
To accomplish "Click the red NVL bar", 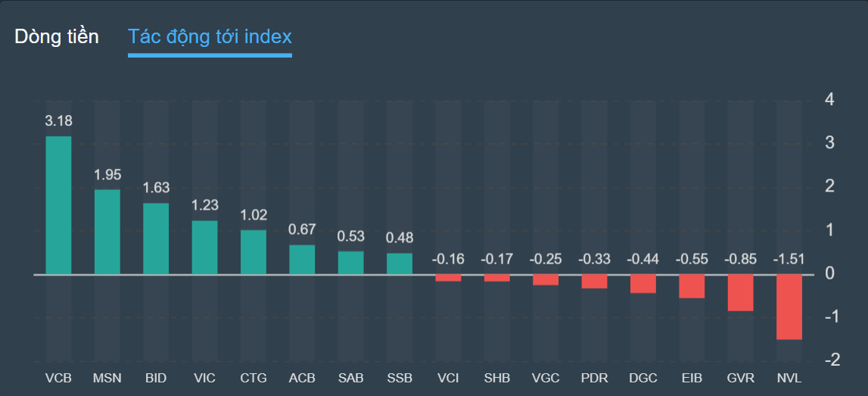I will point(789,307).
